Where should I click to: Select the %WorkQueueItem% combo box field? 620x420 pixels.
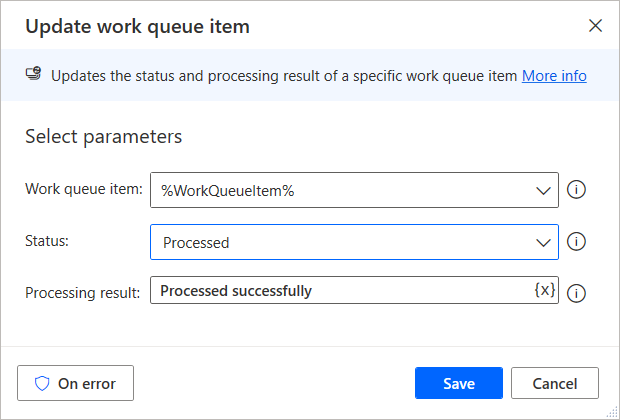point(354,190)
